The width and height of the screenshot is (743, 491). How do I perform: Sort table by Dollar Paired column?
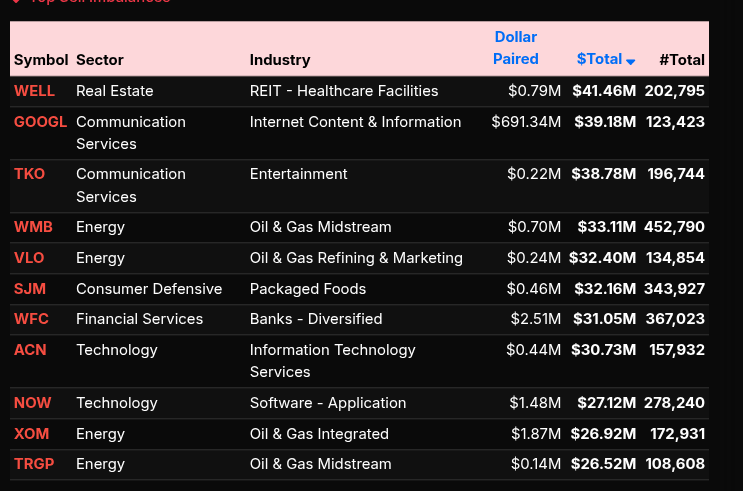[x=516, y=48]
